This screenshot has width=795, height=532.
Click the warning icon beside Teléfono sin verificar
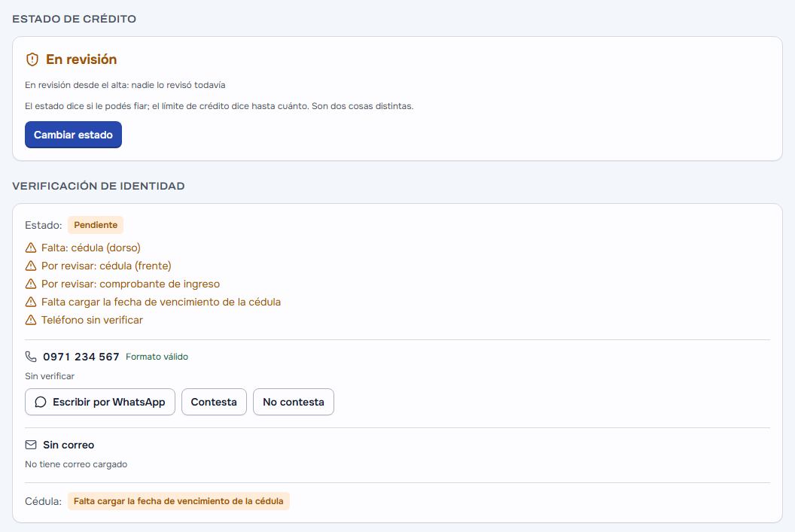coord(31,321)
